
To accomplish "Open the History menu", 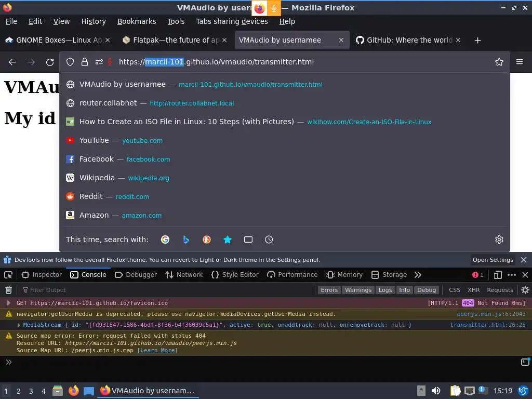I will (x=94, y=21).
